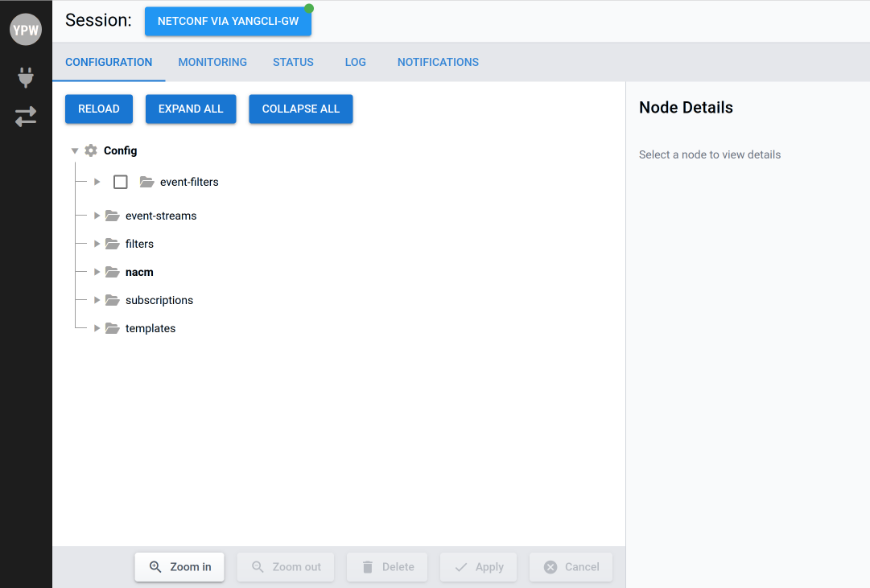Click the nacm folder icon
The height and width of the screenshot is (588, 870).
[x=112, y=272]
